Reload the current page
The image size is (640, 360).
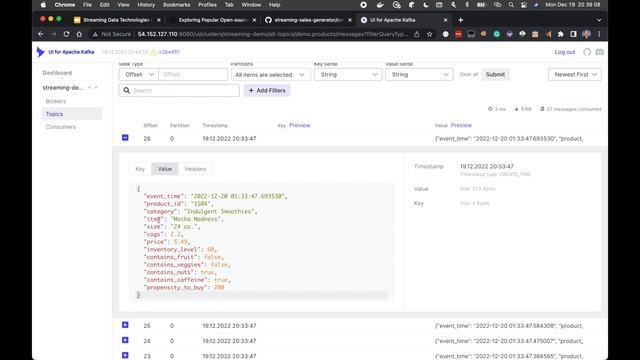(66, 34)
